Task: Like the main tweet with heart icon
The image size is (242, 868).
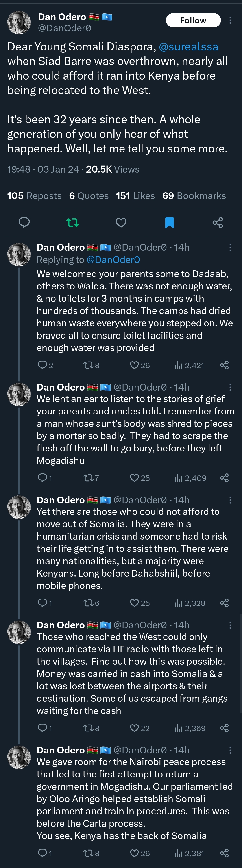Action: (x=121, y=222)
